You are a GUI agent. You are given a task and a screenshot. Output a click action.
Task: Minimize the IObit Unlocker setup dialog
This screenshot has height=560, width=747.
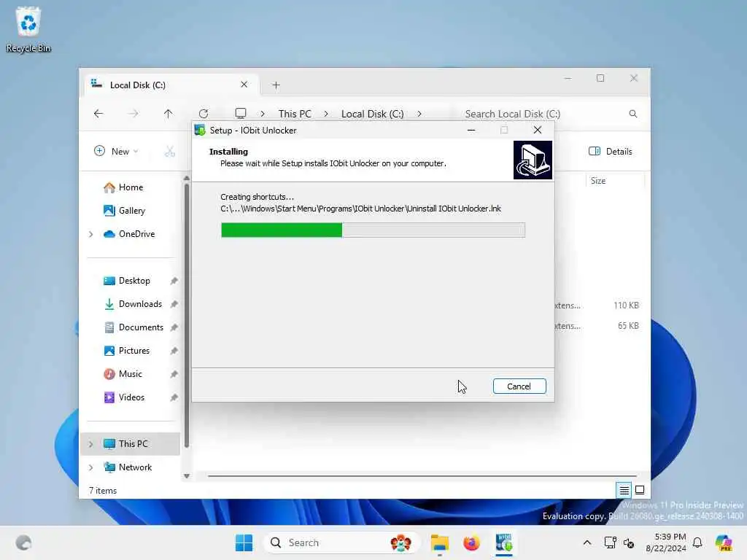pyautogui.click(x=471, y=130)
